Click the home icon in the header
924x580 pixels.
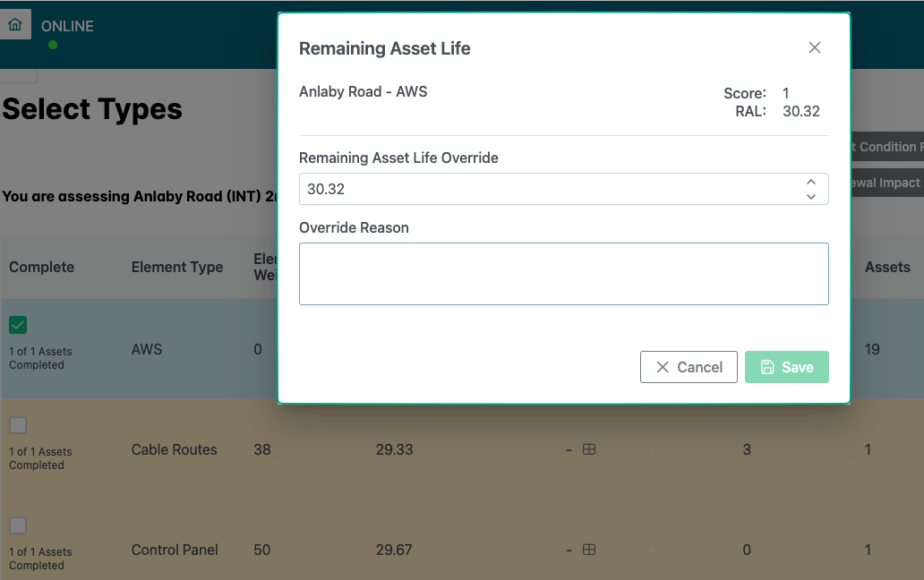14,25
